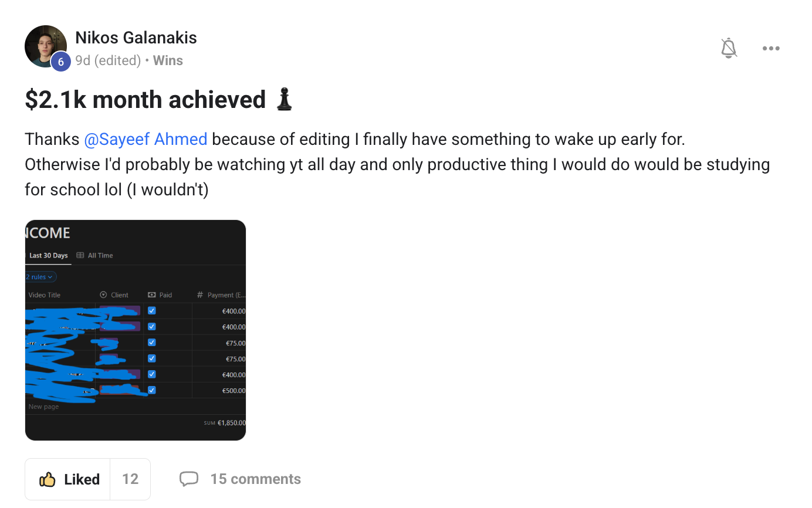Screen dimensions: 812x508
Task: Uncheck the Paid checkbox for the €500.00 row
Action: 152,390
